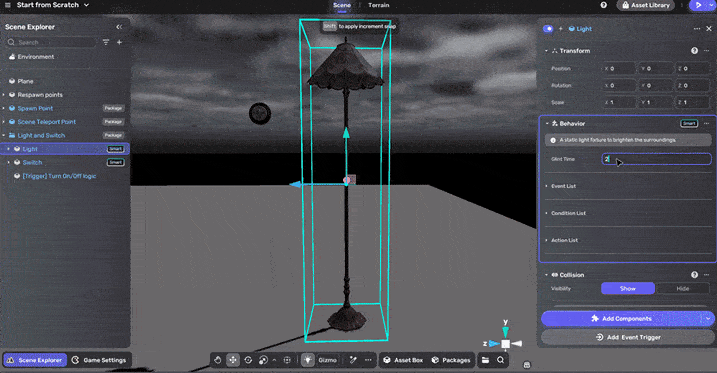Expand the Event List
717x373 pixels.
546,186
